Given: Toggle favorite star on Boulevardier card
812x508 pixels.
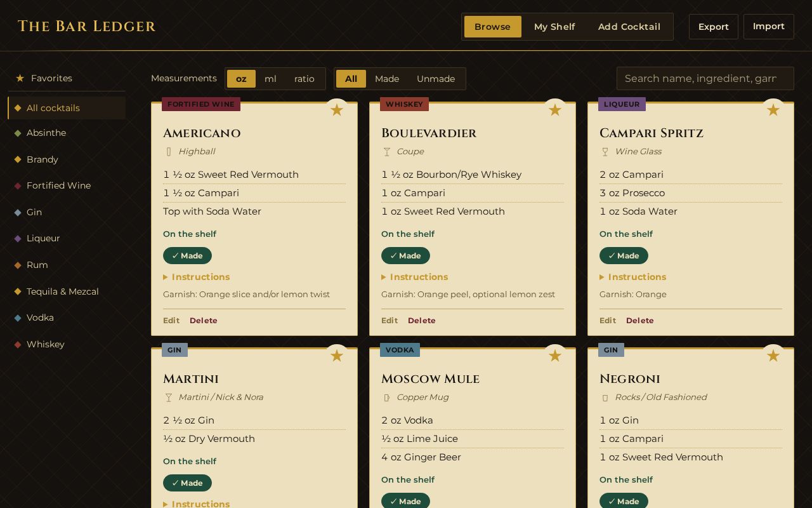Looking at the screenshot, I should (x=555, y=110).
